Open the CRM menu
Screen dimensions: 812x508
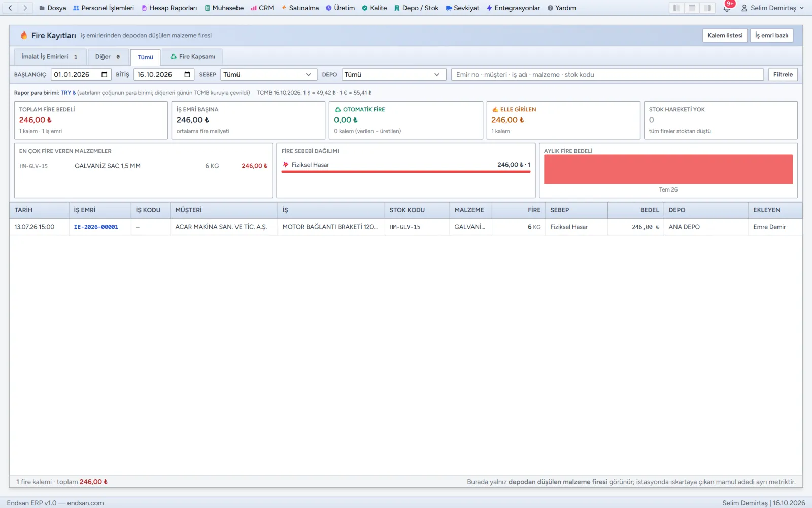262,8
